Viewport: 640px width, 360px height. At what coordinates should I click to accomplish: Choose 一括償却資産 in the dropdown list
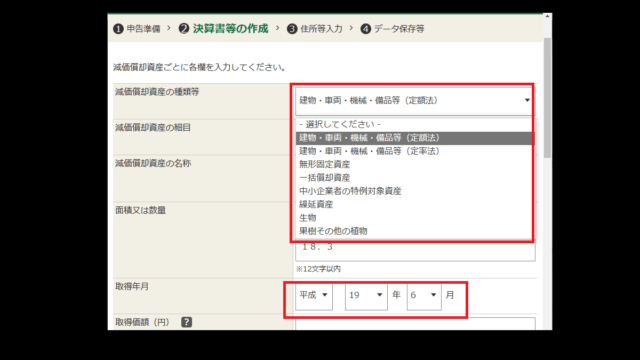pyautogui.click(x=414, y=178)
